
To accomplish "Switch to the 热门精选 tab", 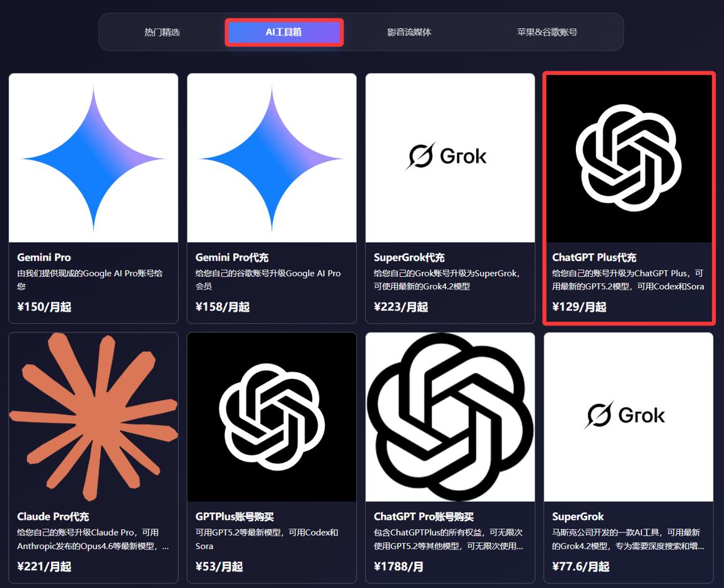I will tap(162, 32).
